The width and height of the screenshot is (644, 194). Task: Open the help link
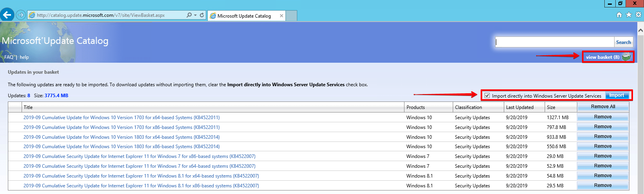tap(24, 57)
